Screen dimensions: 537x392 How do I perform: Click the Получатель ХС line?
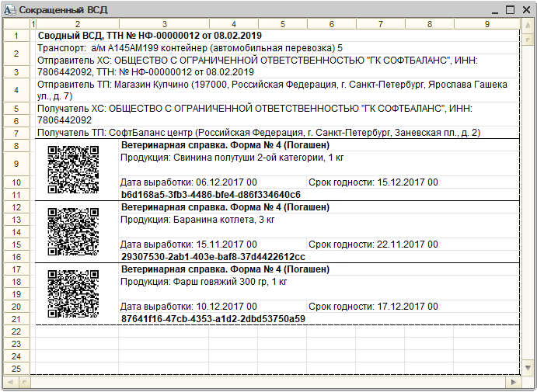point(254,114)
